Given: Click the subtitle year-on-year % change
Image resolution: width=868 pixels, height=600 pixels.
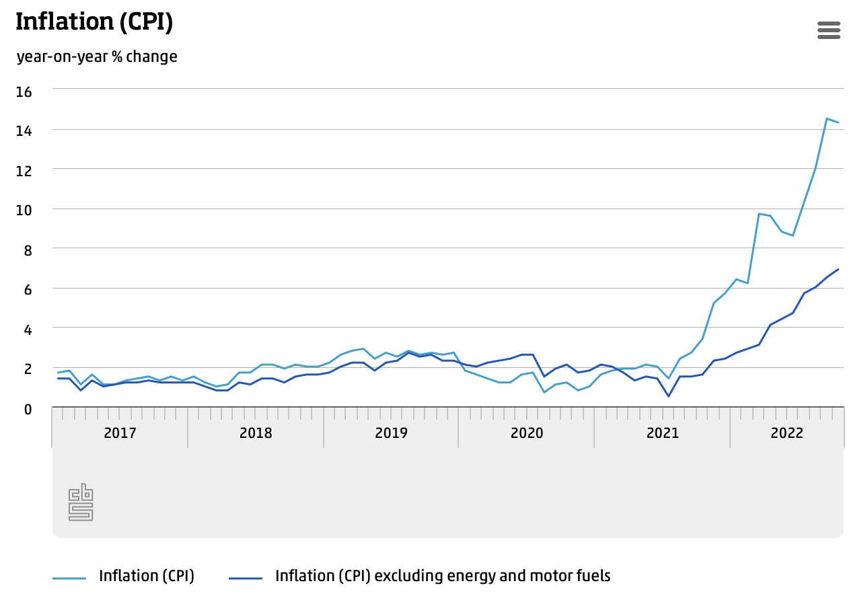Looking at the screenshot, I should 97,57.
